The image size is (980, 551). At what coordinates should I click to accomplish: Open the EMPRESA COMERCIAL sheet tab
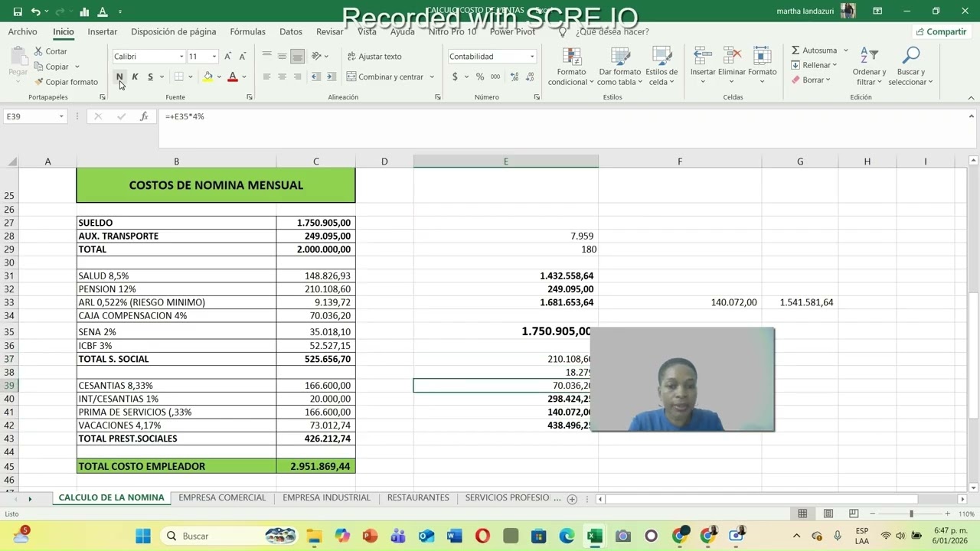pos(222,497)
